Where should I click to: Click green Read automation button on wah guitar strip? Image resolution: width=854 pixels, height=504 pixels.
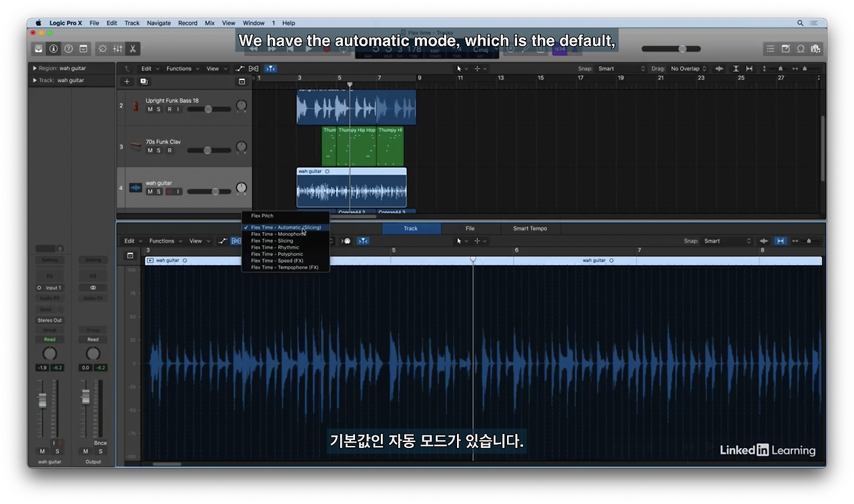(x=49, y=339)
